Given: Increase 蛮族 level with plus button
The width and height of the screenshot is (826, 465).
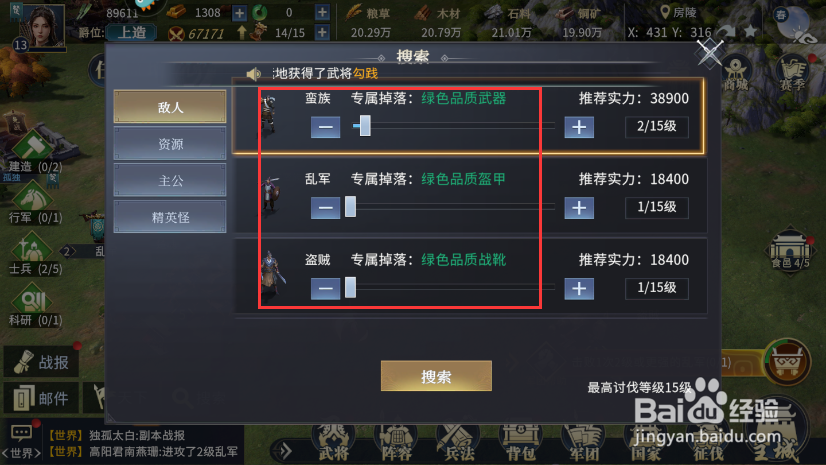Looking at the screenshot, I should (x=579, y=127).
